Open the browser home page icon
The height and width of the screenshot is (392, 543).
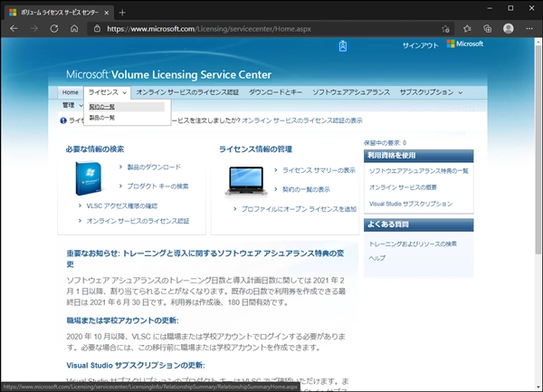coord(74,29)
